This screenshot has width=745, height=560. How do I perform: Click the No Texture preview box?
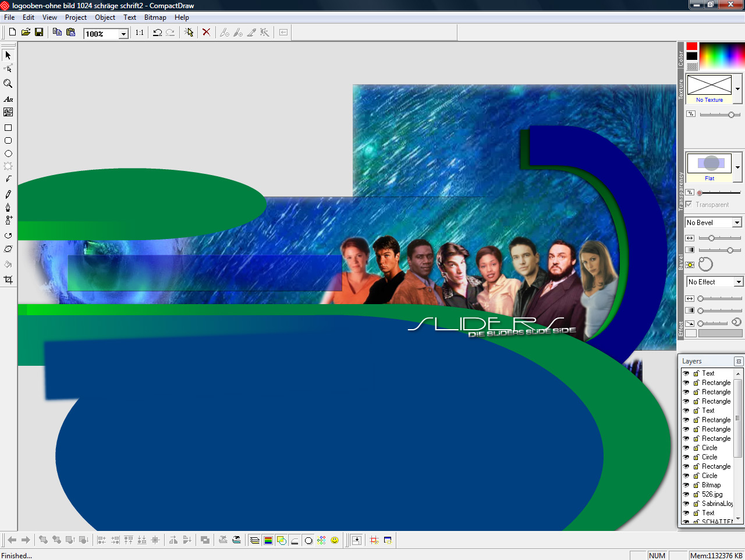[709, 85]
